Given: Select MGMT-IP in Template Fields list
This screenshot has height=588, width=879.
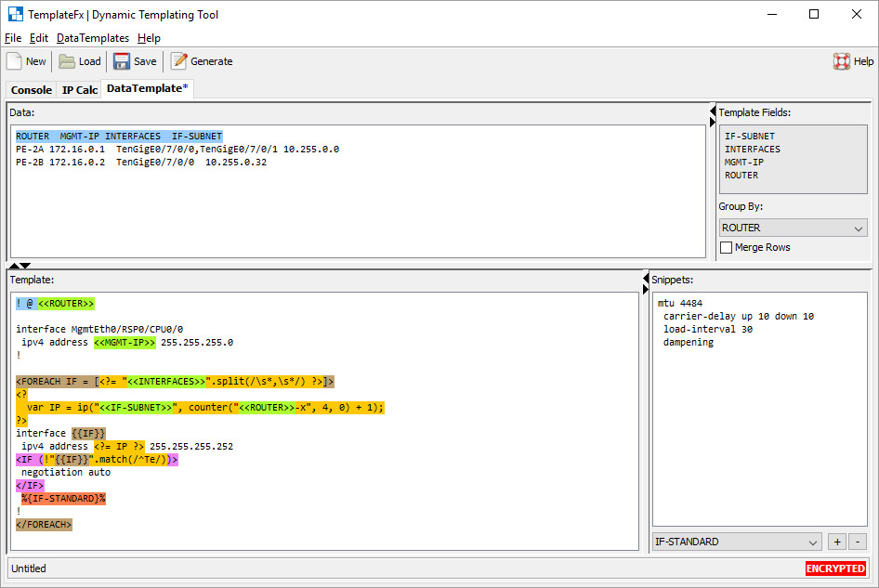Looking at the screenshot, I should tap(744, 162).
